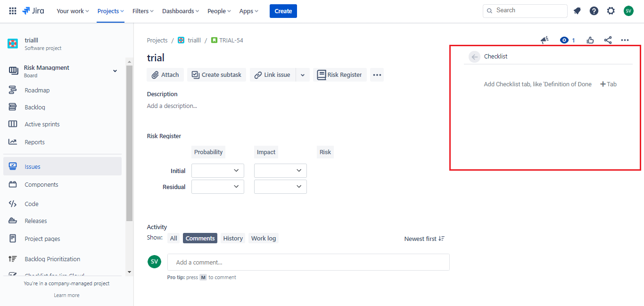Toggle the watch issue eye icon
The height and width of the screenshot is (306, 644).
tap(564, 40)
